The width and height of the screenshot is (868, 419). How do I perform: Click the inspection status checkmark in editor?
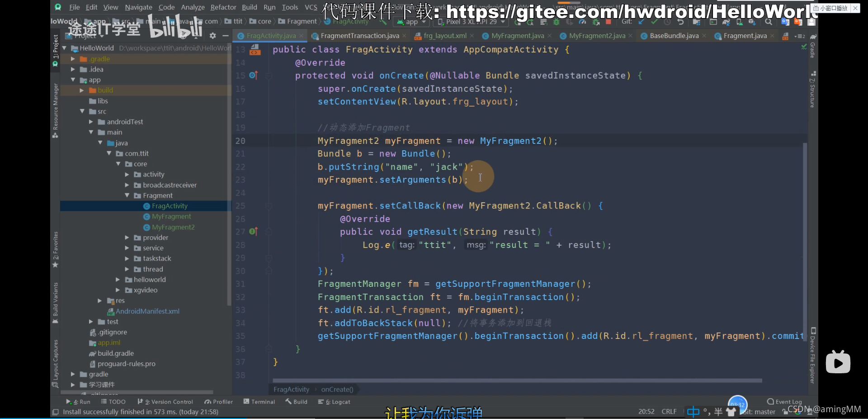click(803, 47)
